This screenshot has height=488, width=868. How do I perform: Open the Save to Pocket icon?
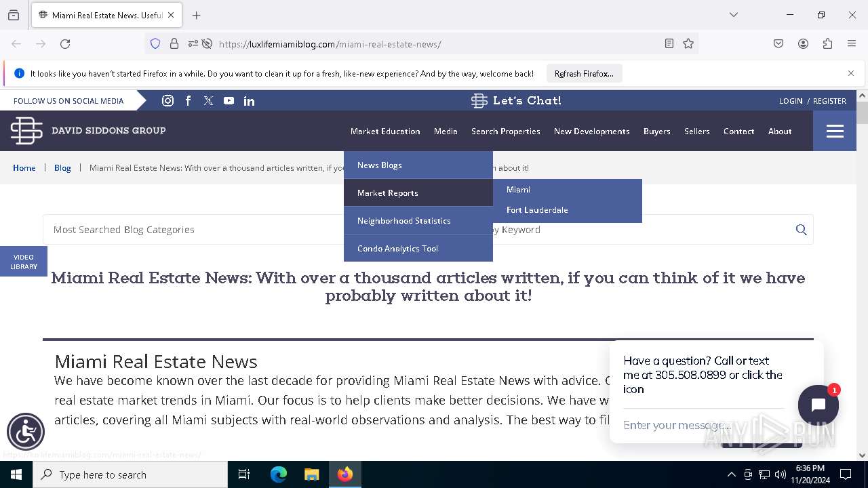pos(778,44)
